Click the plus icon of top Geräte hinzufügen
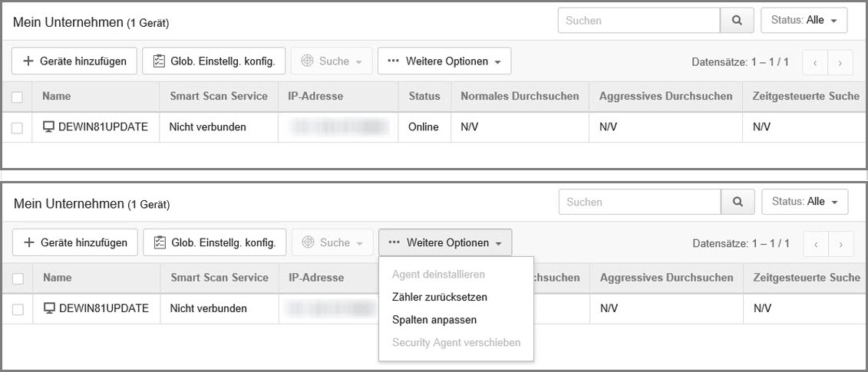 click(28, 61)
